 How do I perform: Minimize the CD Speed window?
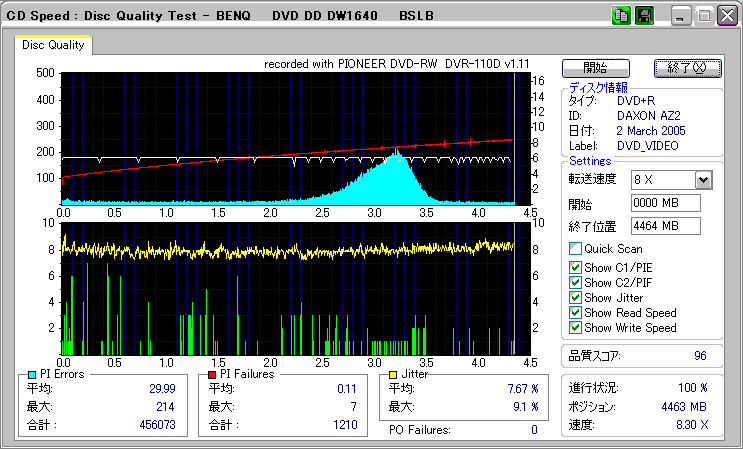[x=681, y=15]
